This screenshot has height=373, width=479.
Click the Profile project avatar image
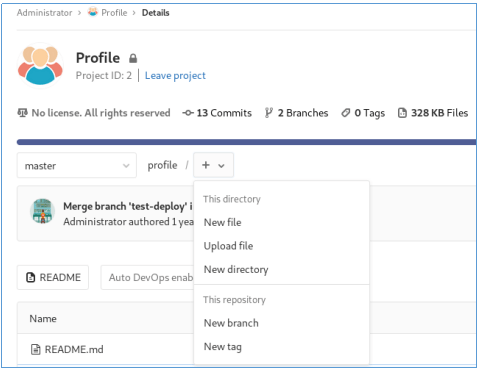tap(40, 66)
